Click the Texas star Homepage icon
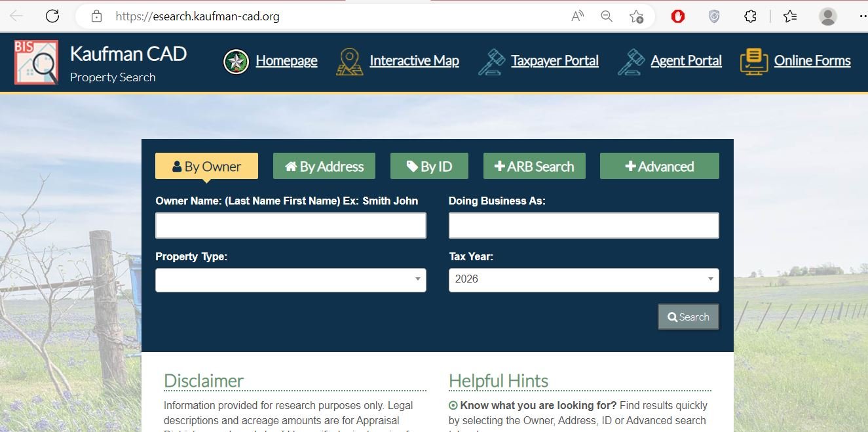The height and width of the screenshot is (432, 868). [236, 62]
